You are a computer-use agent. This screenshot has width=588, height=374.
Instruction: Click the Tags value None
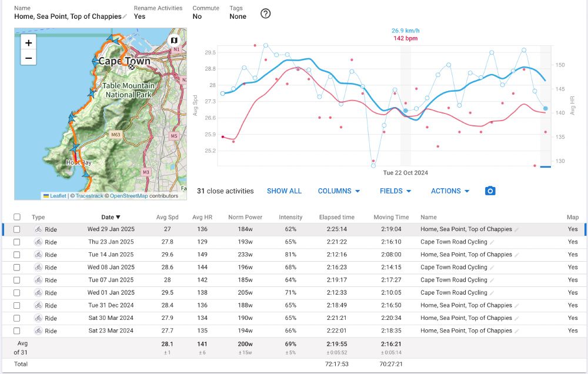[238, 16]
